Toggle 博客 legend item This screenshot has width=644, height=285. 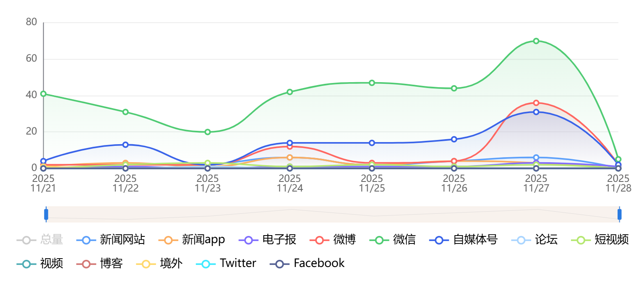click(99, 263)
